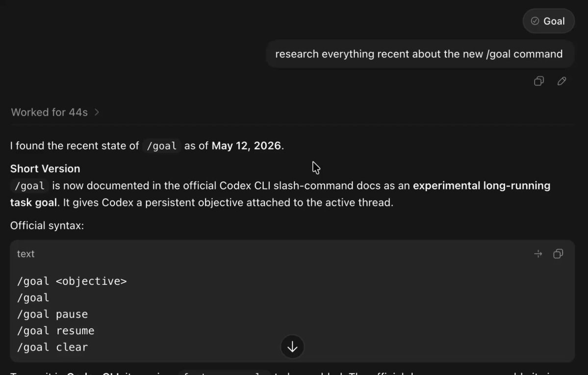Click the text language label of code block
This screenshot has width=588, height=375.
[26, 254]
